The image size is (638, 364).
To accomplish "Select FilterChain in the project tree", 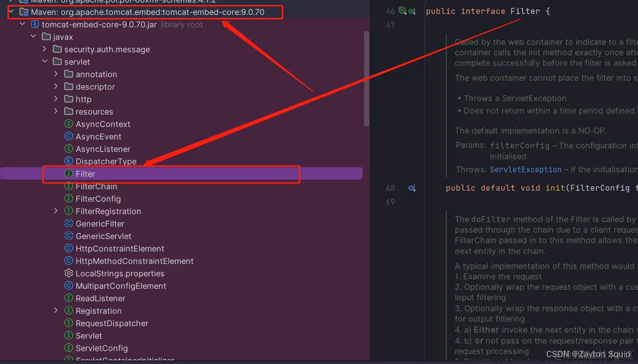I will pos(96,186).
